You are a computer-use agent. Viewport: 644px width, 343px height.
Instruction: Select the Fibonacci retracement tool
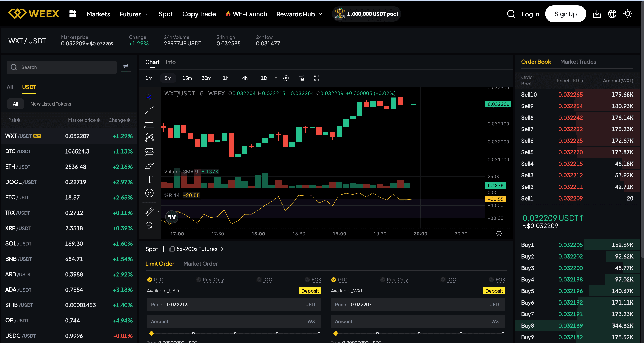149,124
